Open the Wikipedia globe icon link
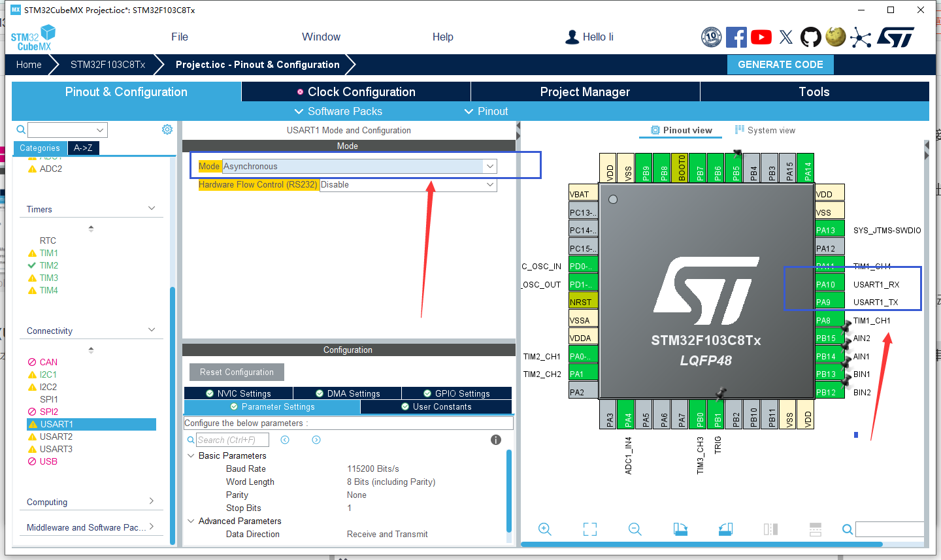 836,37
